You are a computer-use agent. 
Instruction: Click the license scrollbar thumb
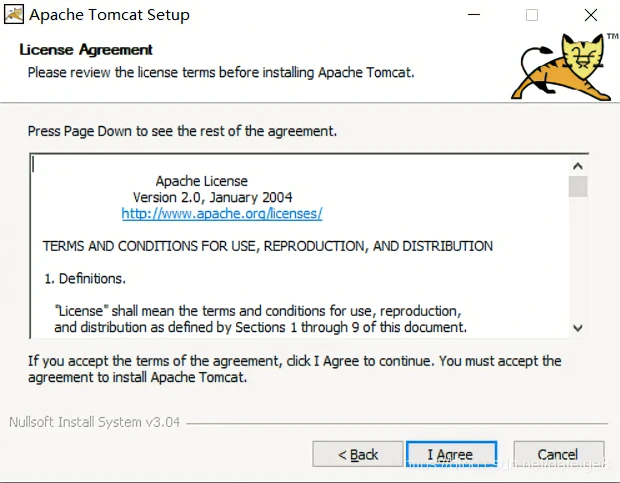point(578,187)
